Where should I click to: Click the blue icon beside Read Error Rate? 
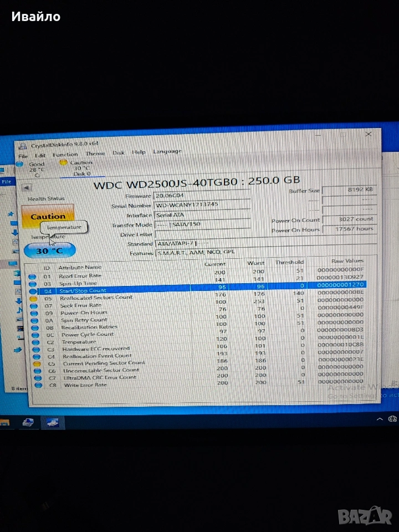point(32,275)
